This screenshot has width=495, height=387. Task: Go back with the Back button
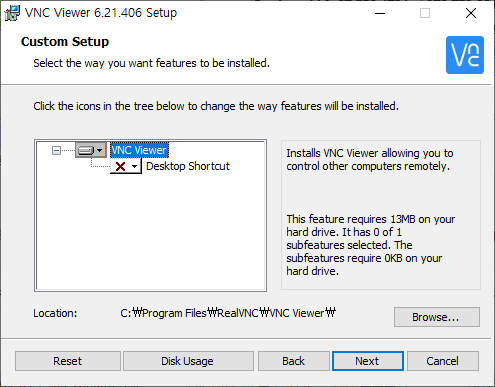click(293, 361)
